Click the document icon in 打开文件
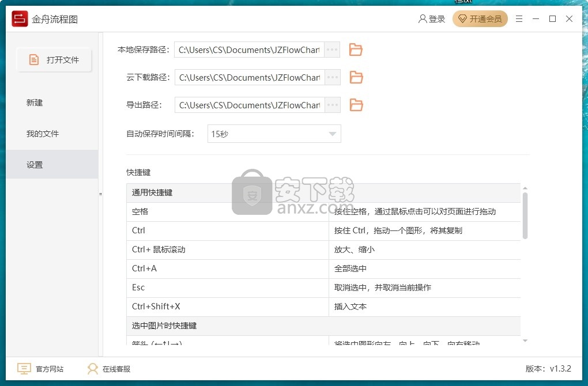Image resolution: width=588 pixels, height=386 pixels. coord(34,59)
